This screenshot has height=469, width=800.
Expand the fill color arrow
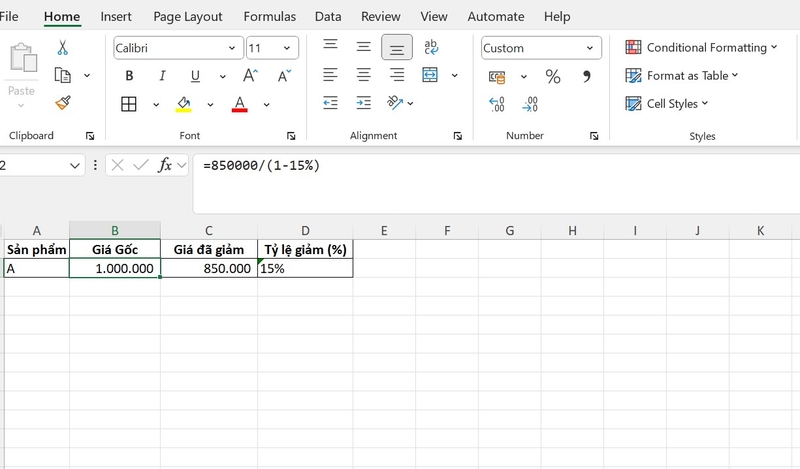210,105
